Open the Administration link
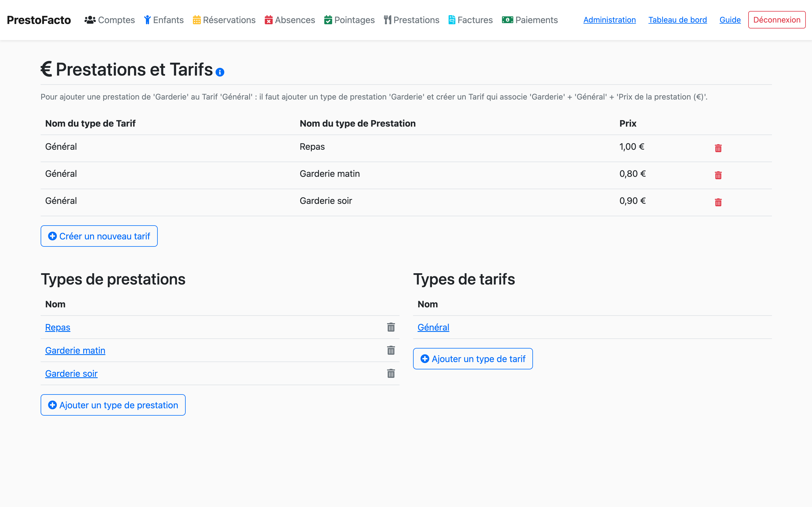Screen dimensions: 812x507 tap(609, 20)
